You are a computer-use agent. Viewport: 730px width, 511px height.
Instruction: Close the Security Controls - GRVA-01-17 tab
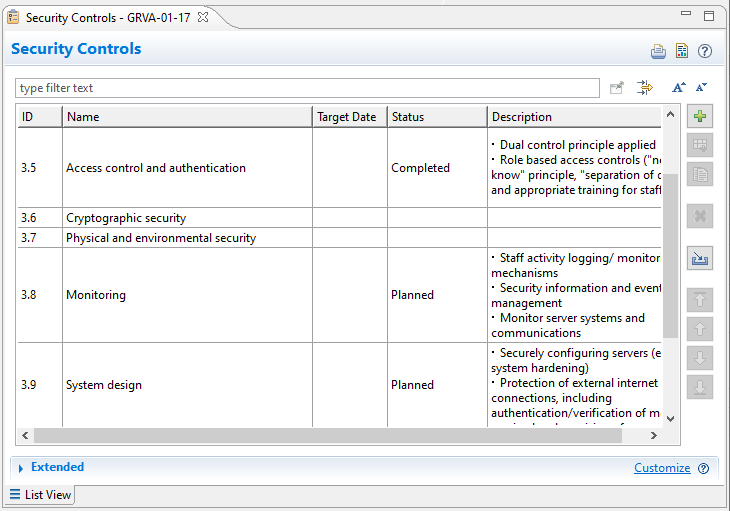[203, 17]
